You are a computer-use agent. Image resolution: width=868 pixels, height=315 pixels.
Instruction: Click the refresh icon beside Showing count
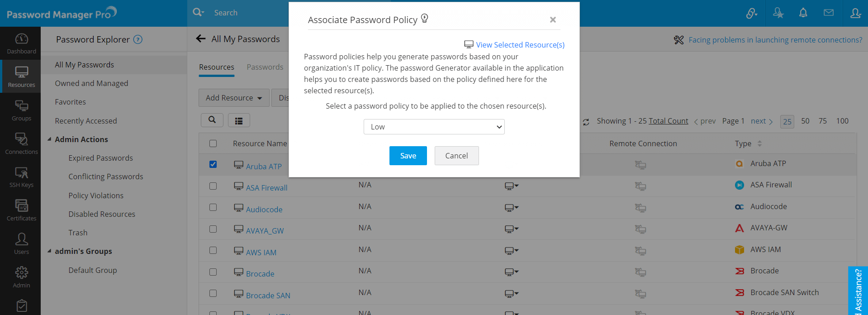pos(586,122)
